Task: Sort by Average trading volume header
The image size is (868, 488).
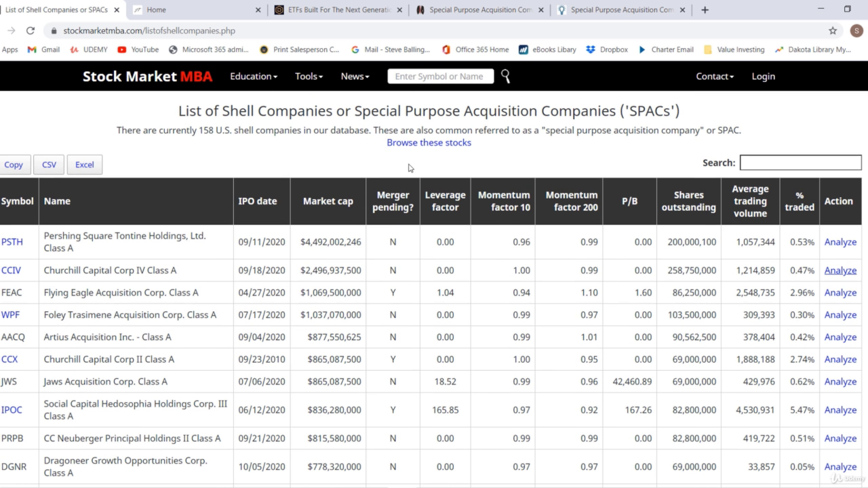Action: 750,201
